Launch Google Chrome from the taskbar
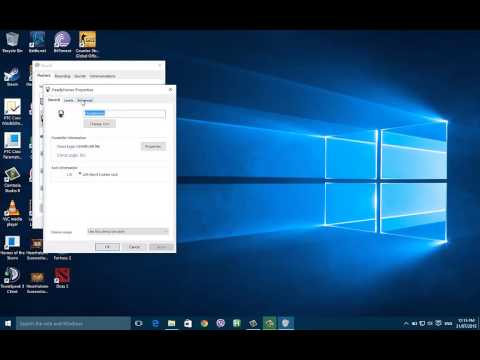 (204, 323)
